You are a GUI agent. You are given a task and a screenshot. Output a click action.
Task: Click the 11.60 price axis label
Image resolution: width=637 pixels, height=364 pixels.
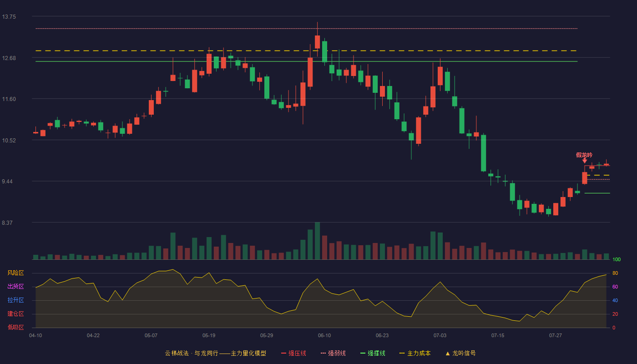tap(9, 99)
